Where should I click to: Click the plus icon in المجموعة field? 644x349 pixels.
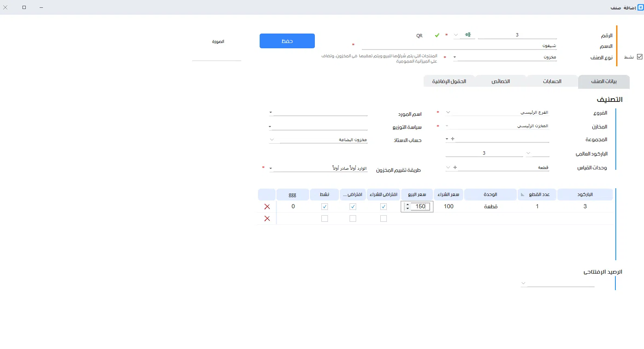pos(453,139)
